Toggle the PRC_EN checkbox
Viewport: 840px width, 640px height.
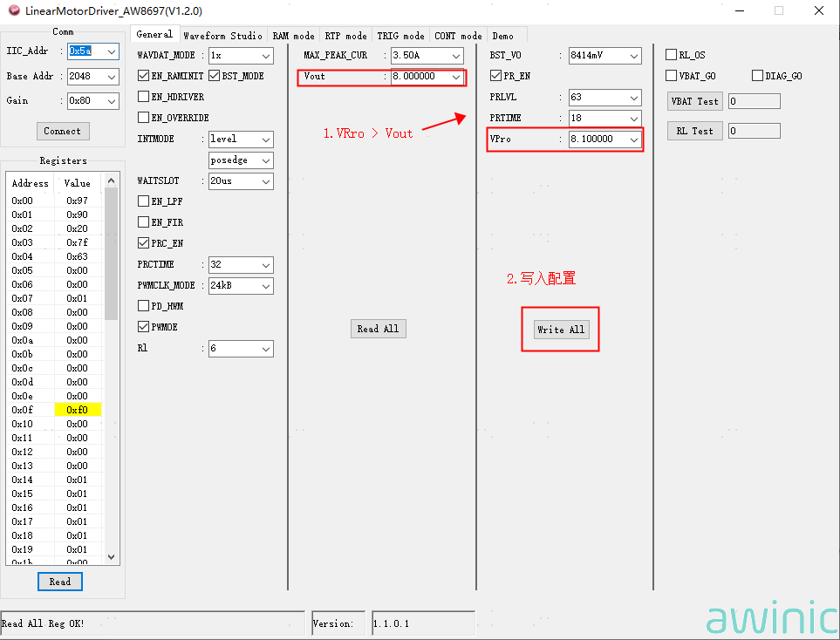click(143, 242)
